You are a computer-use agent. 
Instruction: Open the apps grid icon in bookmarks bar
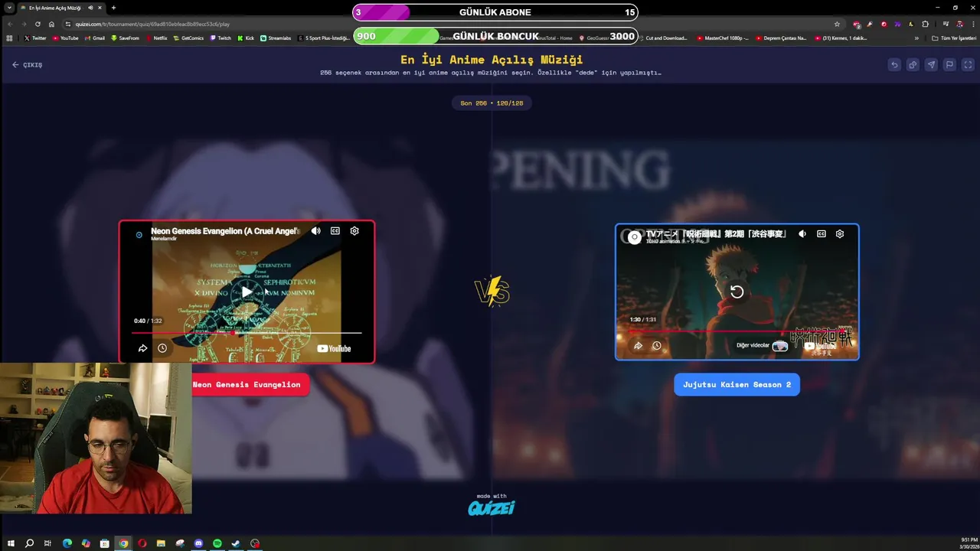9,38
